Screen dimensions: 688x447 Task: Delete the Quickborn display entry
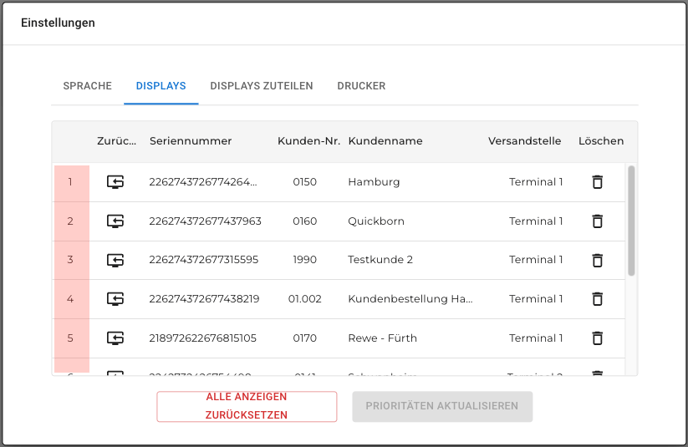pos(597,221)
